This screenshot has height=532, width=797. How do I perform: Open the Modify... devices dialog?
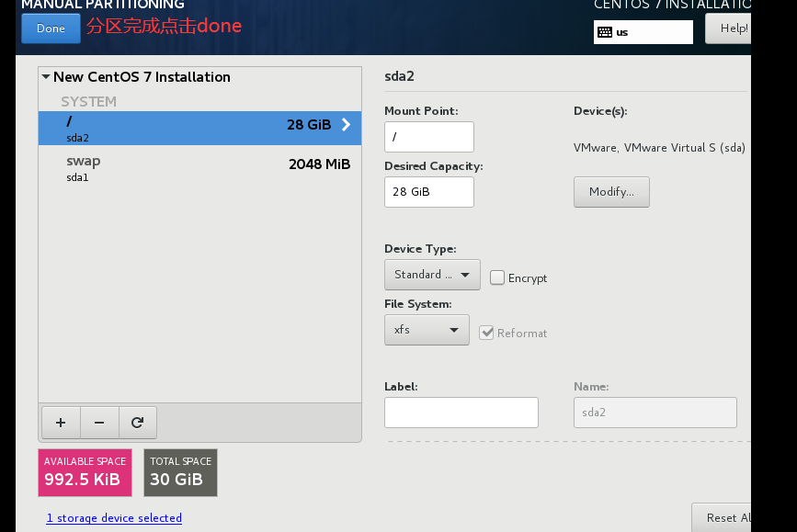pyautogui.click(x=611, y=192)
